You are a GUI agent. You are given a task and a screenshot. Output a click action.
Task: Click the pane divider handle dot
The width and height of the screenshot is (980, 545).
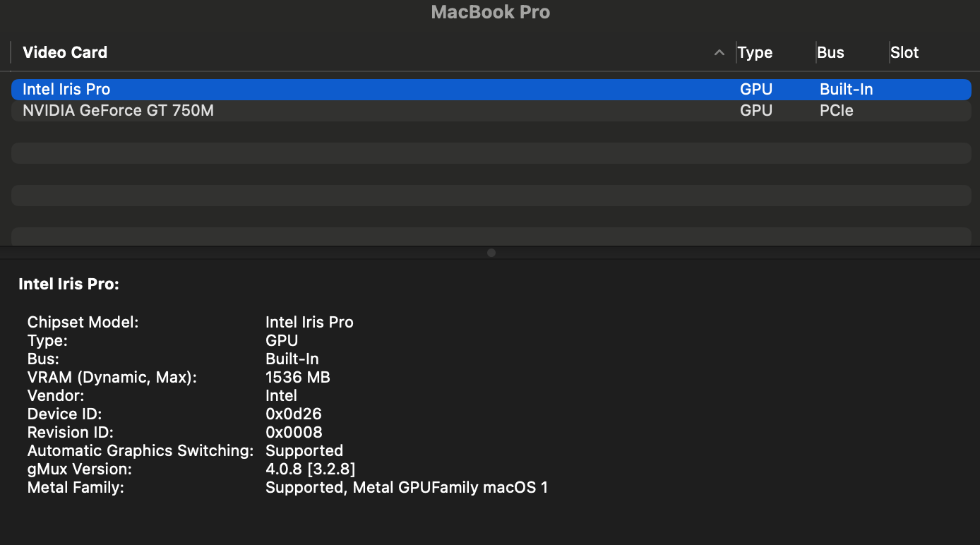pos(491,253)
